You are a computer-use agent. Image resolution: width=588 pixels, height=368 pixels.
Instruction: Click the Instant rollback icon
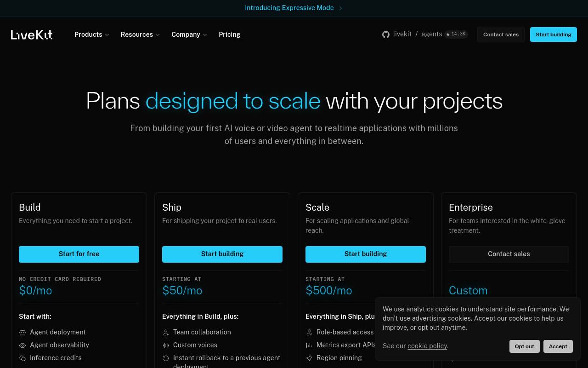coord(166,358)
